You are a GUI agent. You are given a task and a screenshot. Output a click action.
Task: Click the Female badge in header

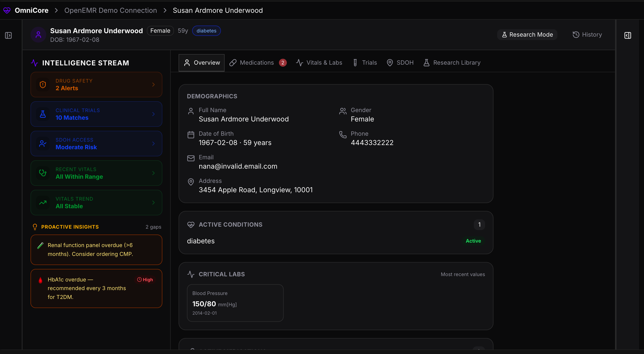point(160,31)
